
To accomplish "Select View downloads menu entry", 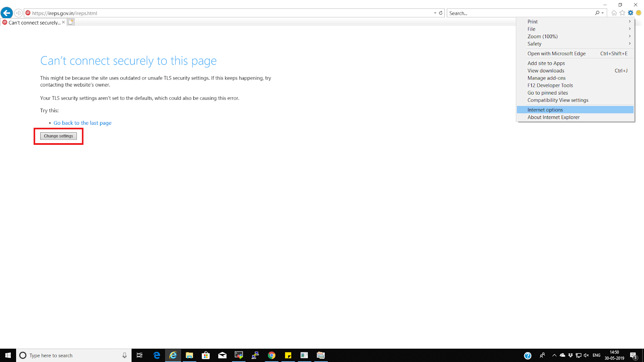I will pos(575,70).
